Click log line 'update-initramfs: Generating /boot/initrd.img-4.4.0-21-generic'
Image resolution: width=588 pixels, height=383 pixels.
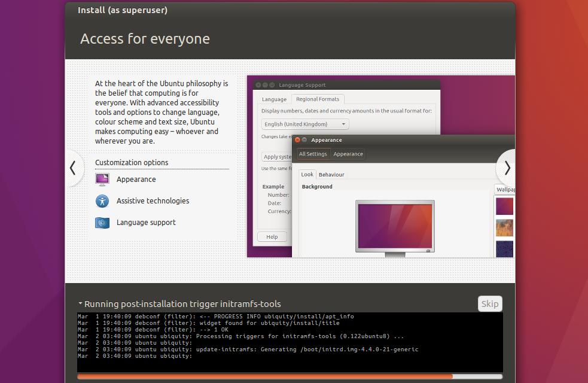pos(307,349)
